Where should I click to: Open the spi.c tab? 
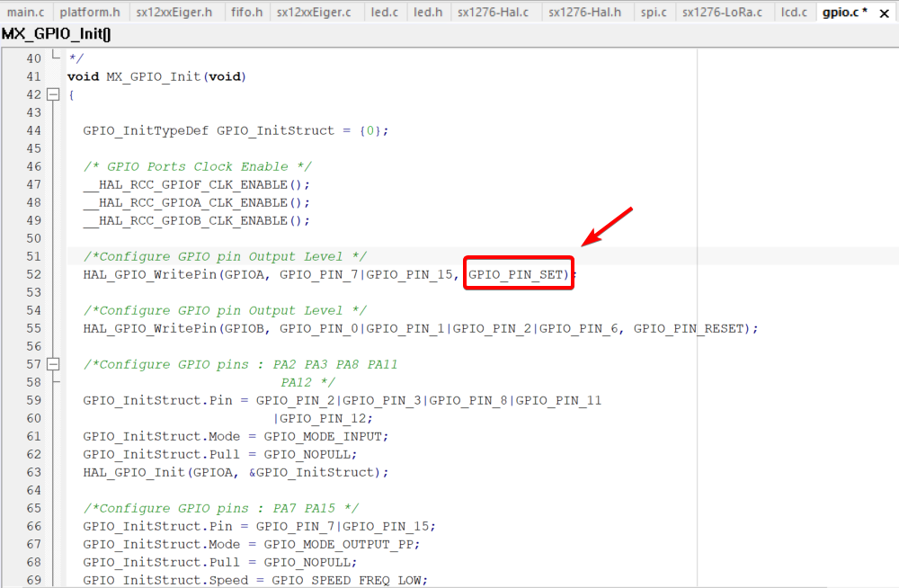coord(654,12)
